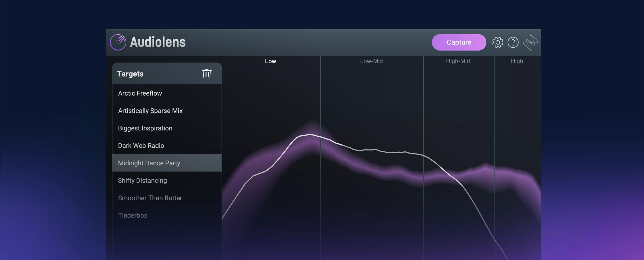Pick the Tinderbox target
The height and width of the screenshot is (260, 644).
point(132,216)
